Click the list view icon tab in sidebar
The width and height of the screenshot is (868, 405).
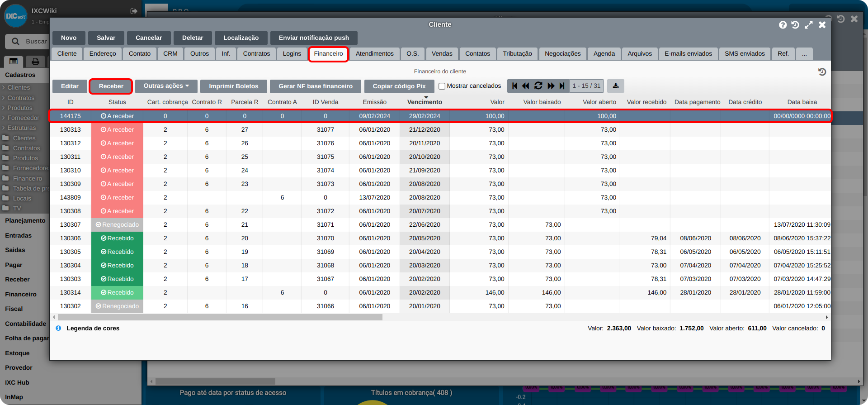click(14, 62)
